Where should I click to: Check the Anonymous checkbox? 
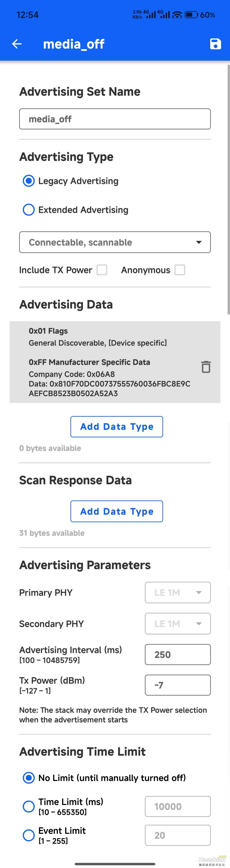(x=180, y=270)
